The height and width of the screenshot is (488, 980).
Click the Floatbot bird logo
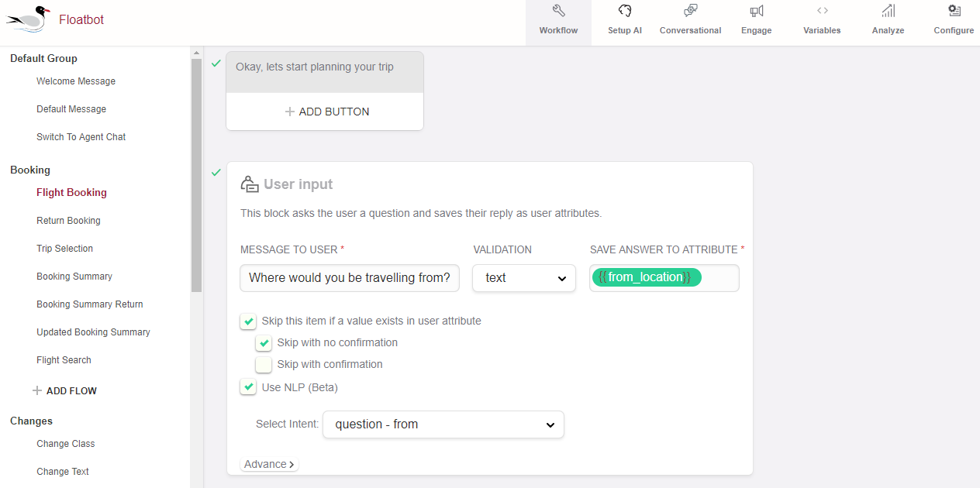tap(29, 19)
